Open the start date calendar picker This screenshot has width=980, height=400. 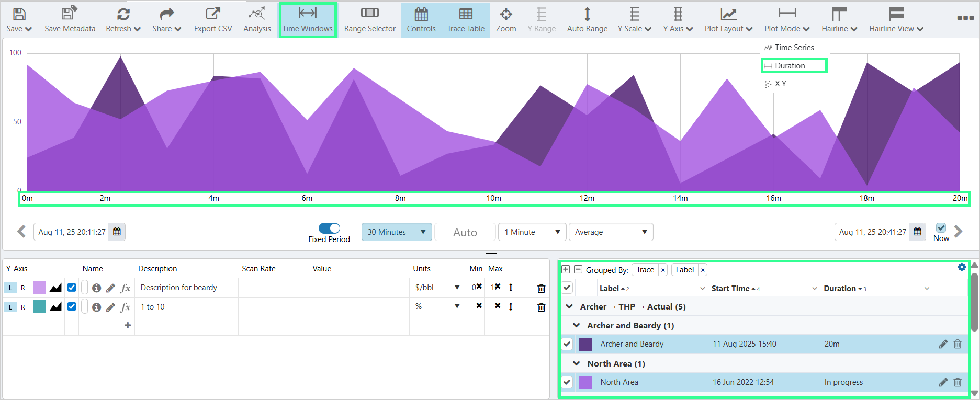(x=117, y=232)
